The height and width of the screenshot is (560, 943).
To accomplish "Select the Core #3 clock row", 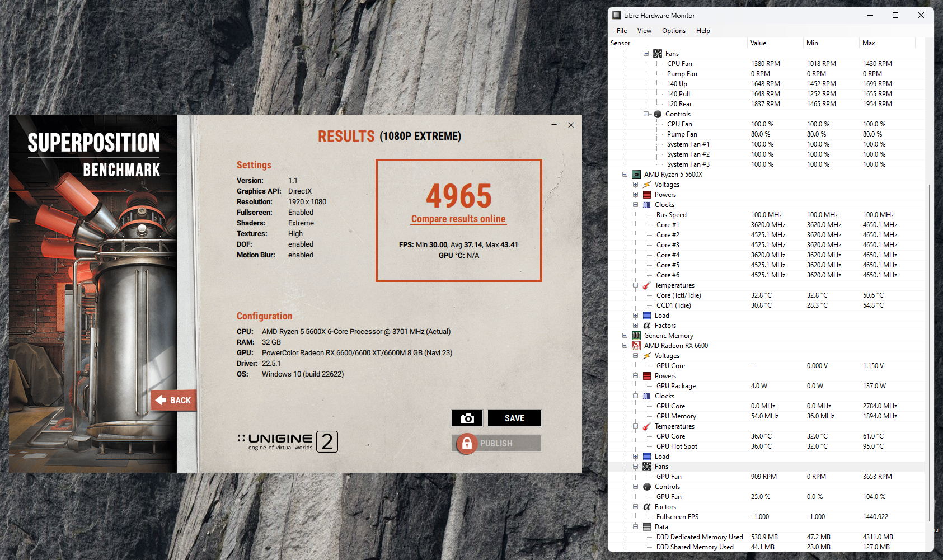I will 766,245.
